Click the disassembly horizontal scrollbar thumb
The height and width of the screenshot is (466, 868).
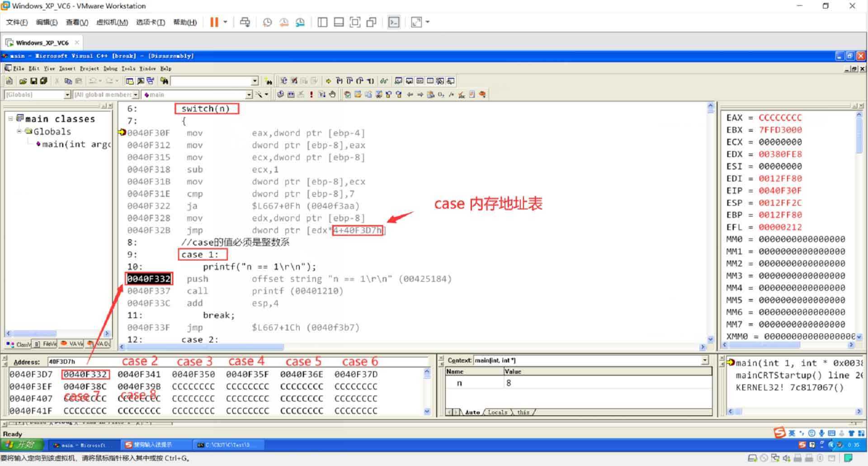point(206,347)
